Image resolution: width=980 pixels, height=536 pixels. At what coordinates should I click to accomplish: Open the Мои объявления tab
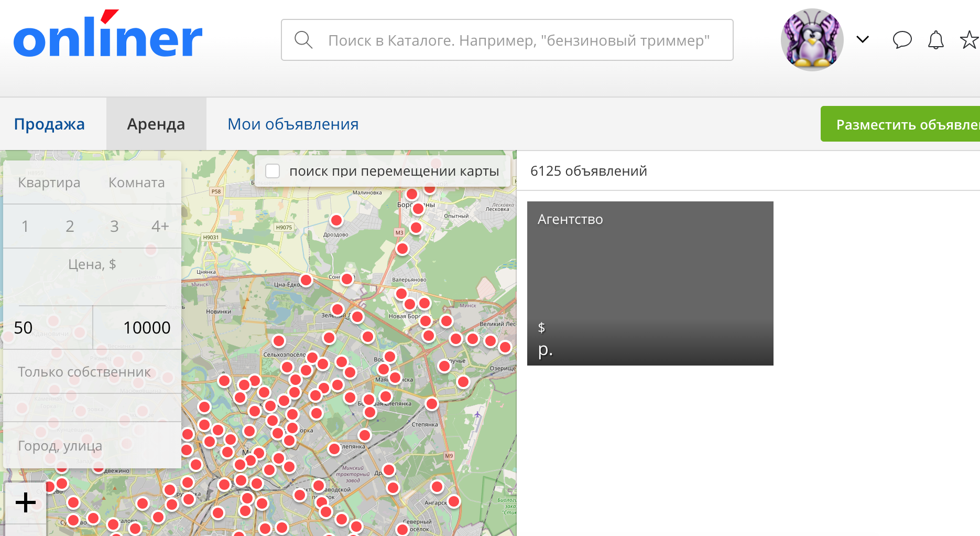(293, 124)
